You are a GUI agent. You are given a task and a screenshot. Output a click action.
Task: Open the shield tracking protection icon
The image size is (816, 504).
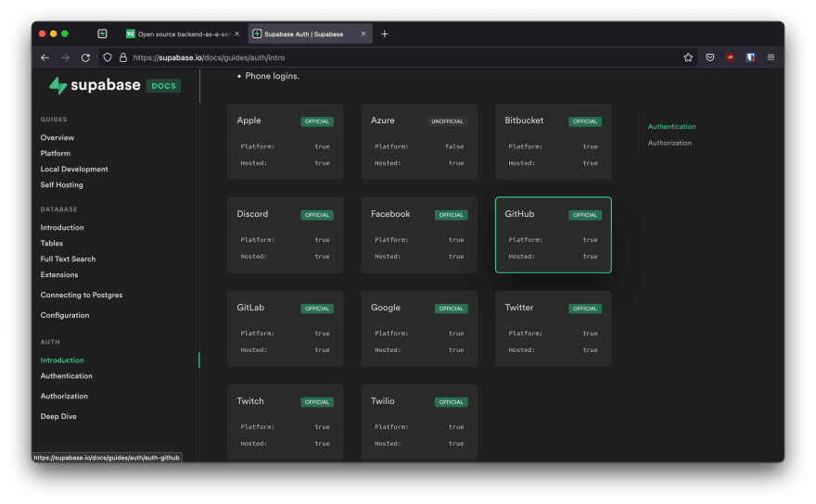point(108,57)
